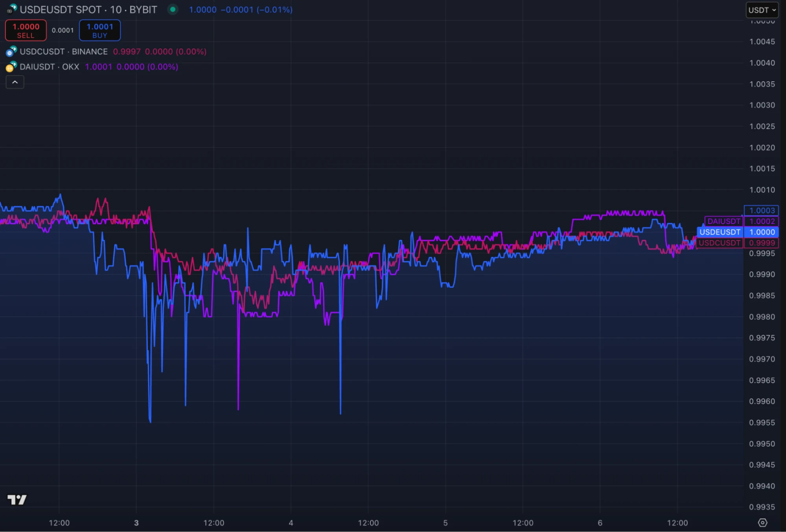Click the 1.0003 price box on axis
The image size is (786, 532).
(x=761, y=211)
